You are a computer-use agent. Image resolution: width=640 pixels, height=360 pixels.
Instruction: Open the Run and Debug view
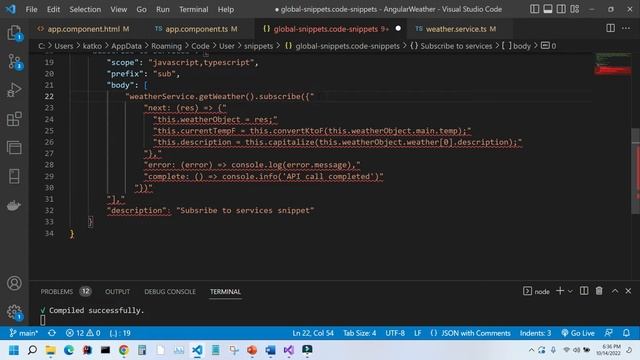coord(14,90)
